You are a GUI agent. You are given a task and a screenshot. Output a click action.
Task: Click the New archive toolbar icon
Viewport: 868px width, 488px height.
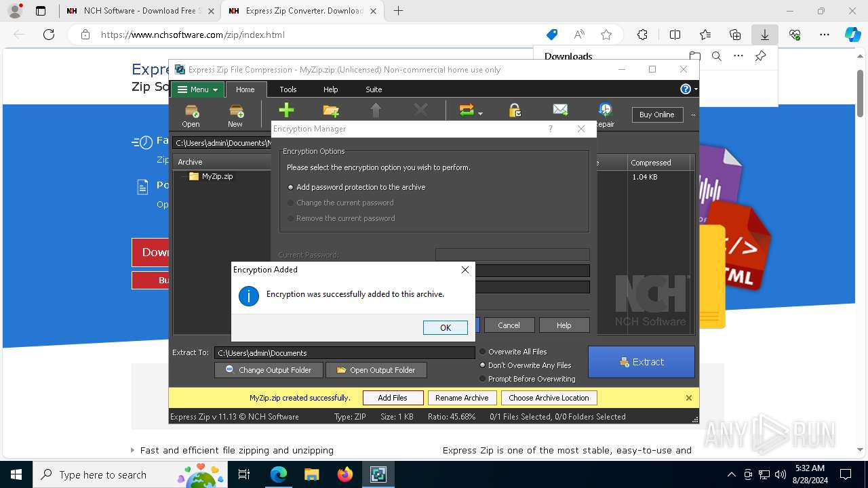pyautogui.click(x=235, y=115)
